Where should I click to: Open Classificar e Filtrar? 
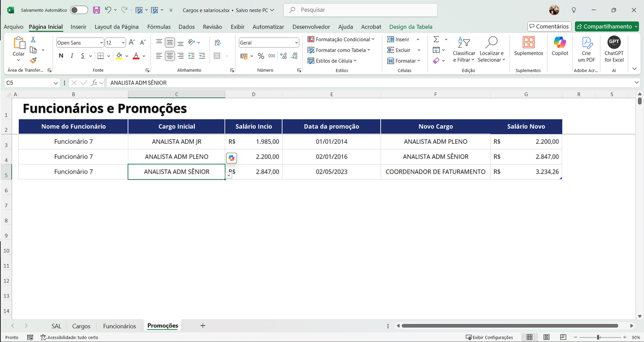[x=464, y=50]
